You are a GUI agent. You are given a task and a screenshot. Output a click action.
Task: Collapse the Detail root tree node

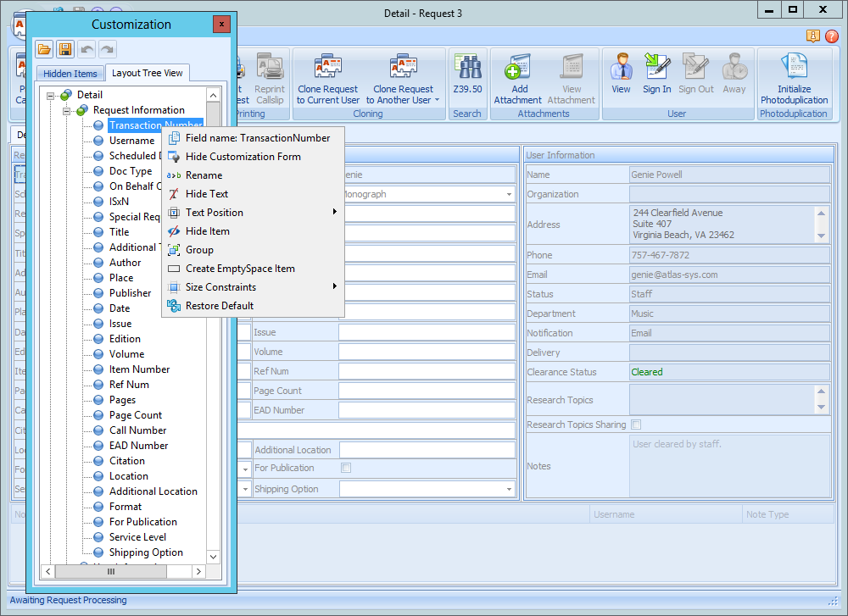pyautogui.click(x=51, y=95)
